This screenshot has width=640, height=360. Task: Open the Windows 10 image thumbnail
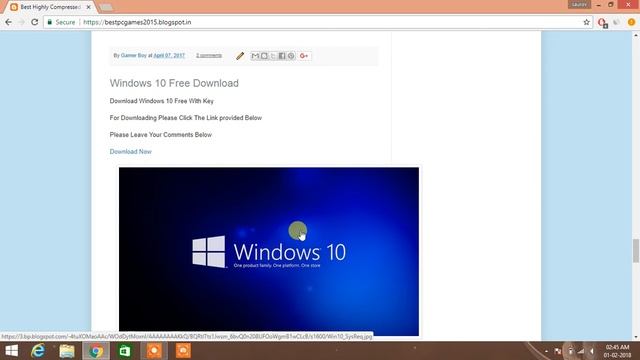(269, 251)
